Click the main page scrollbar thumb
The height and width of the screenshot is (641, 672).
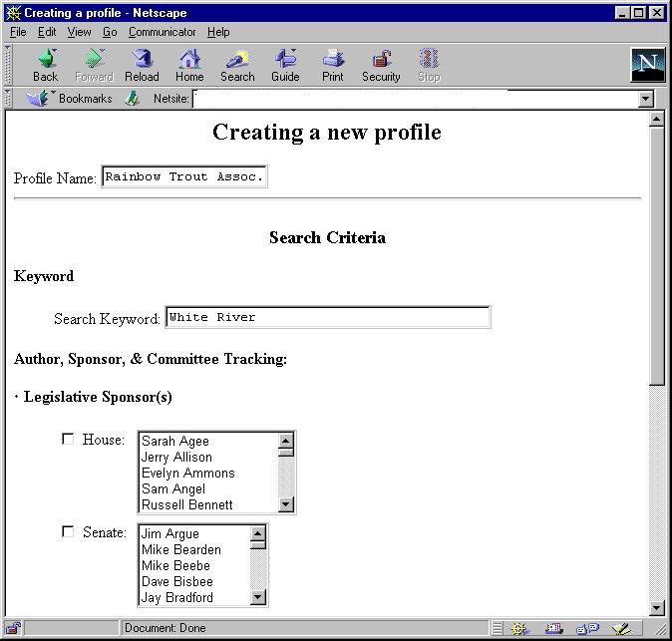(657, 256)
